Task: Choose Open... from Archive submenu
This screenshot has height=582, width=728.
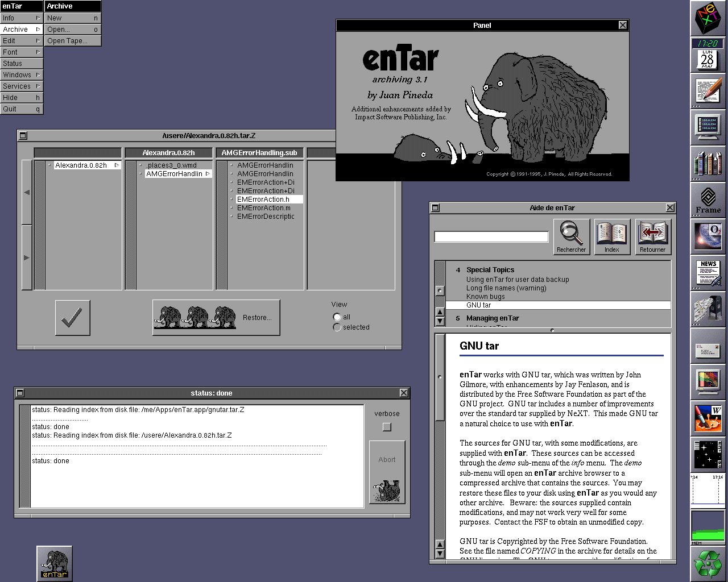Action: [73, 30]
